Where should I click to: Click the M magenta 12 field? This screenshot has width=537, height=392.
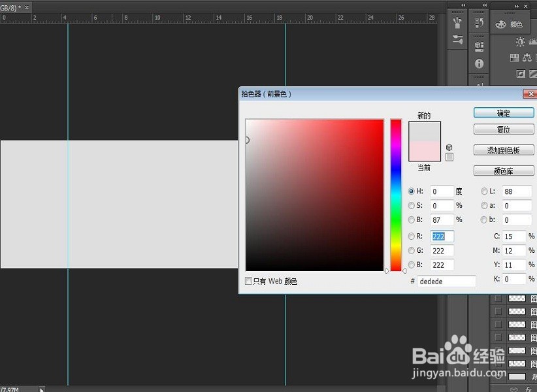point(514,251)
